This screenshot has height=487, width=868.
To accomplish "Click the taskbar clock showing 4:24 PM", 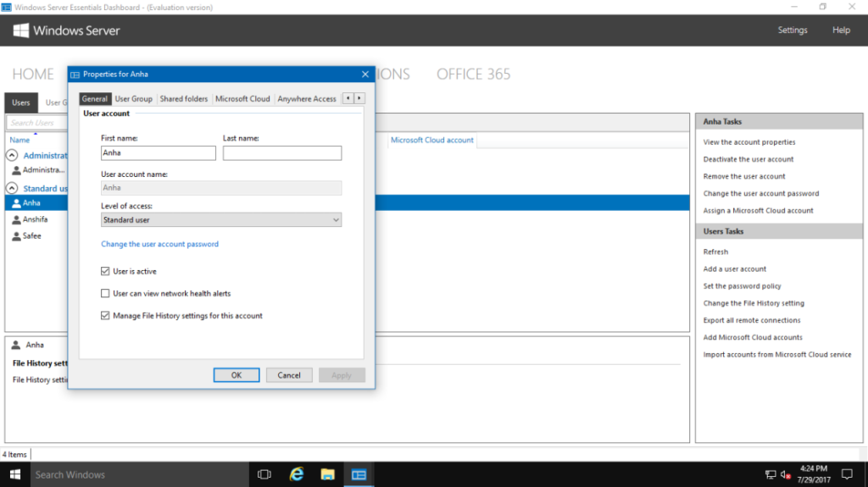I will tap(814, 474).
